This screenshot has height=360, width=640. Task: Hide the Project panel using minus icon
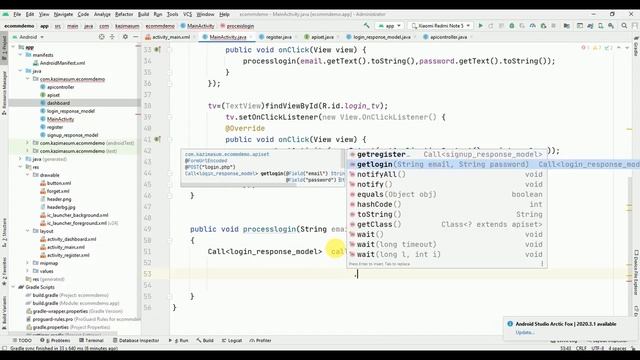[136, 37]
